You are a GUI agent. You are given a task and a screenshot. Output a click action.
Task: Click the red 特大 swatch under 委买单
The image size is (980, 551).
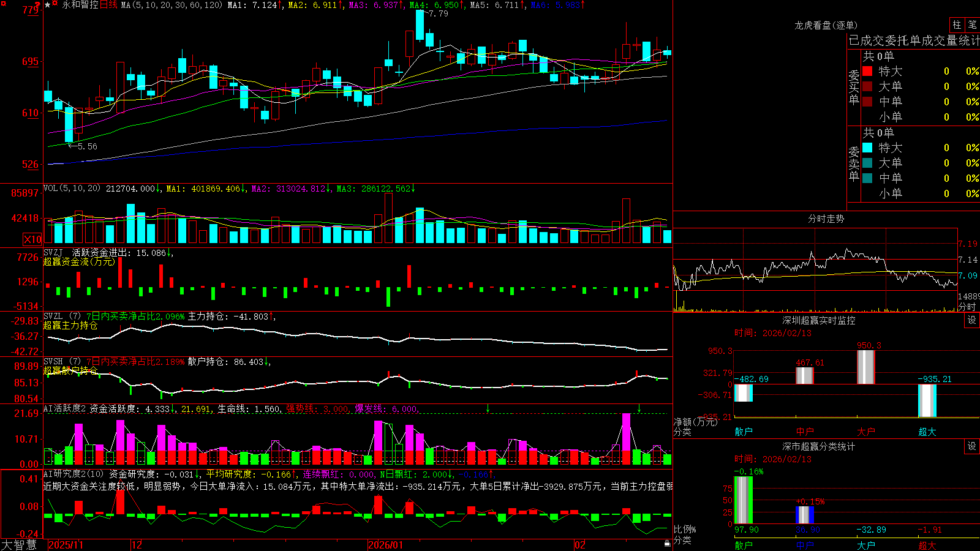pos(867,71)
